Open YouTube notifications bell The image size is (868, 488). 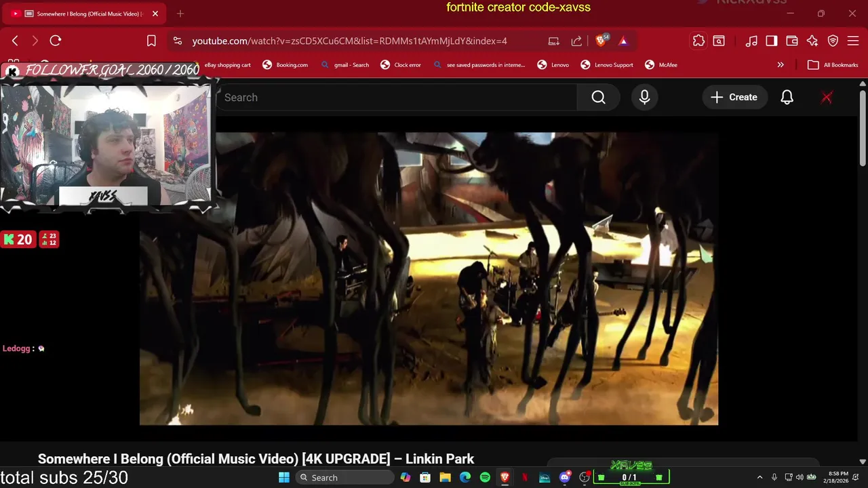(x=787, y=98)
